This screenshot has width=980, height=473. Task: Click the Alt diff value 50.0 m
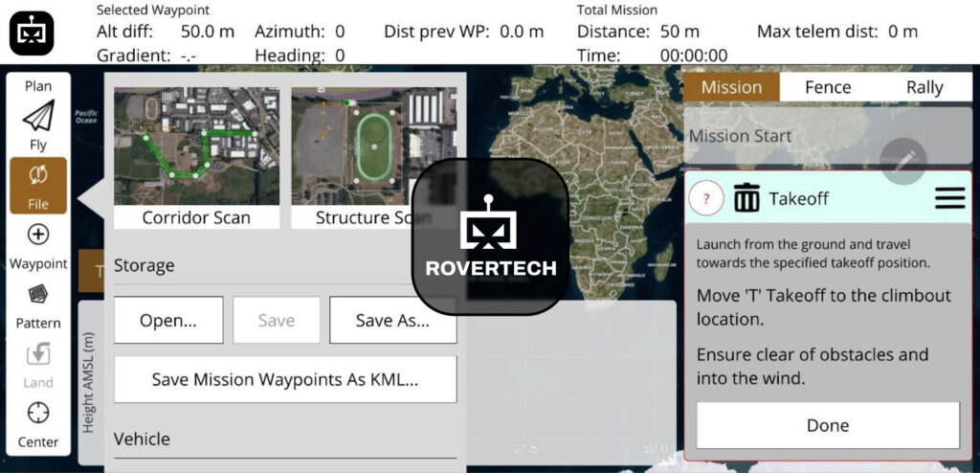[x=208, y=32]
